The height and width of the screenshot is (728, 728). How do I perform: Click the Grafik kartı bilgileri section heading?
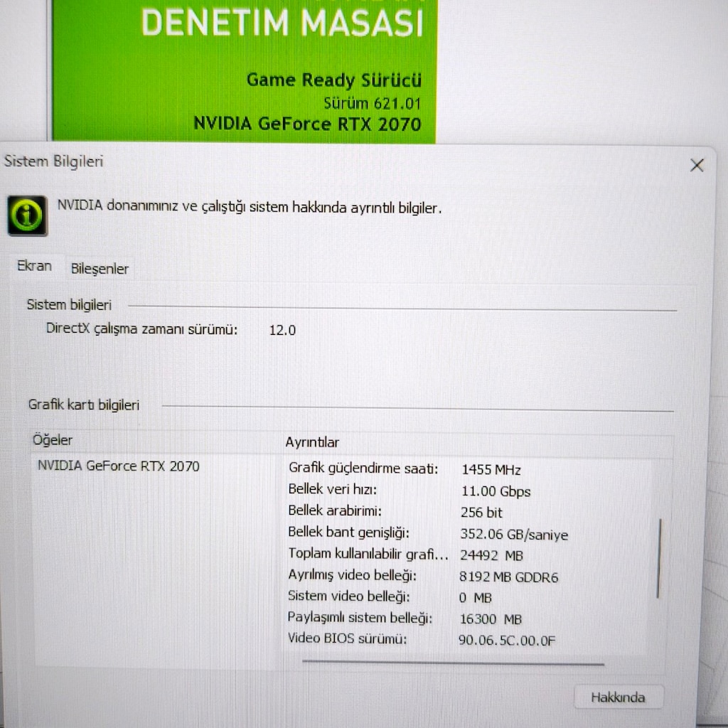(x=84, y=405)
